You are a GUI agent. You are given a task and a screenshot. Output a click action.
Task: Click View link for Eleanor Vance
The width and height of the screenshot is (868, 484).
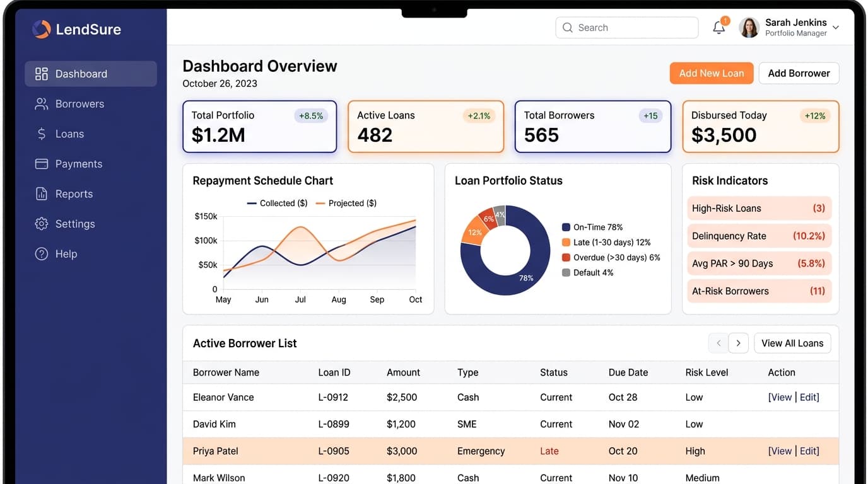[780, 398]
